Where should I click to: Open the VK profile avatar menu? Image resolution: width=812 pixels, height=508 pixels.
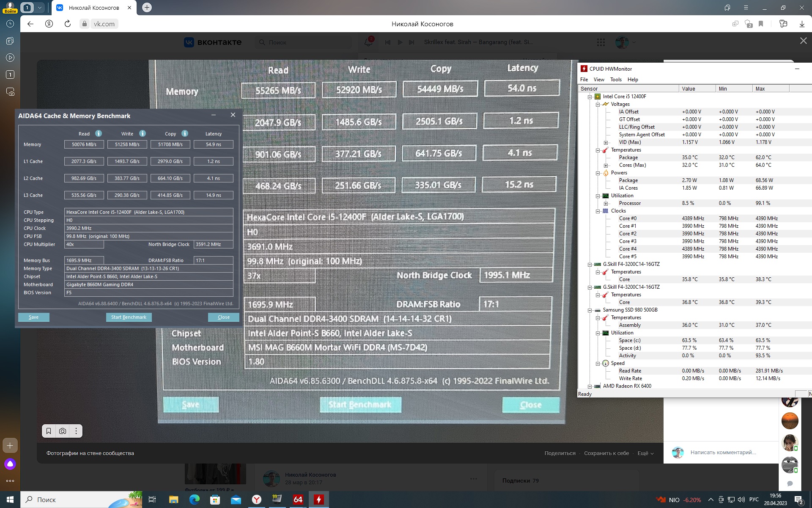click(625, 42)
